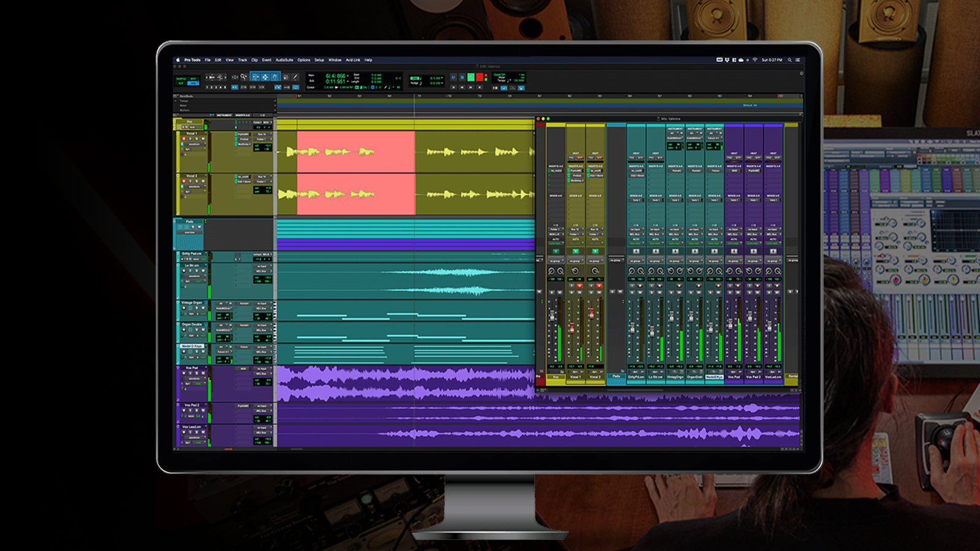Click the Vocal 2 volume fader

(x=592, y=313)
